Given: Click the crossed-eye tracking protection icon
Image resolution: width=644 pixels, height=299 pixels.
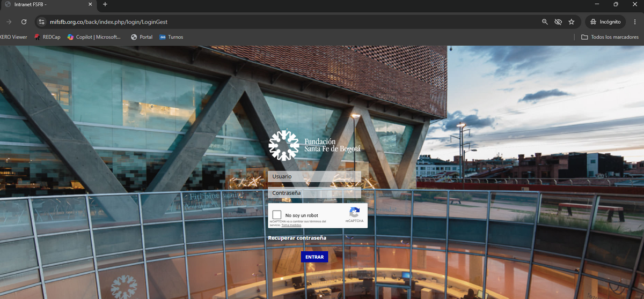Looking at the screenshot, I should click(558, 22).
